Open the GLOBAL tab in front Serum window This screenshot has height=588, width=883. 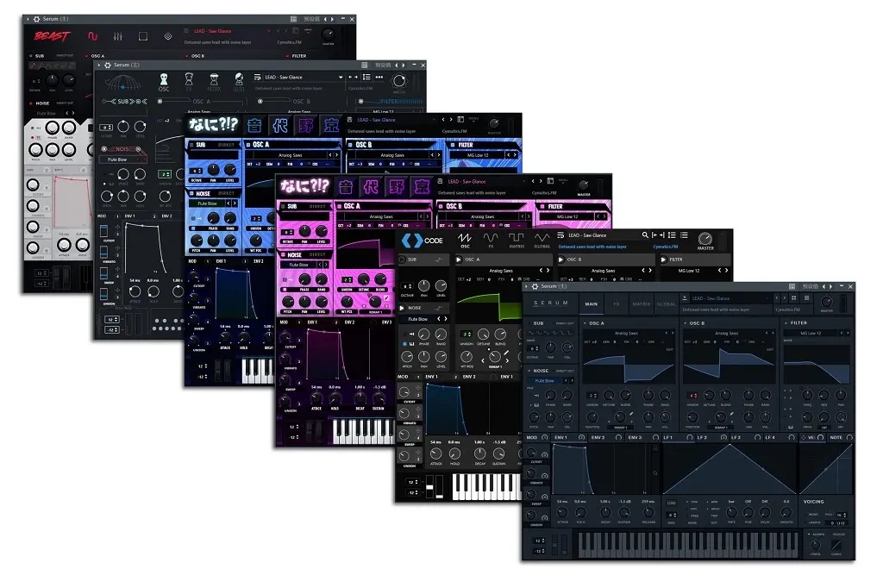pyautogui.click(x=666, y=303)
